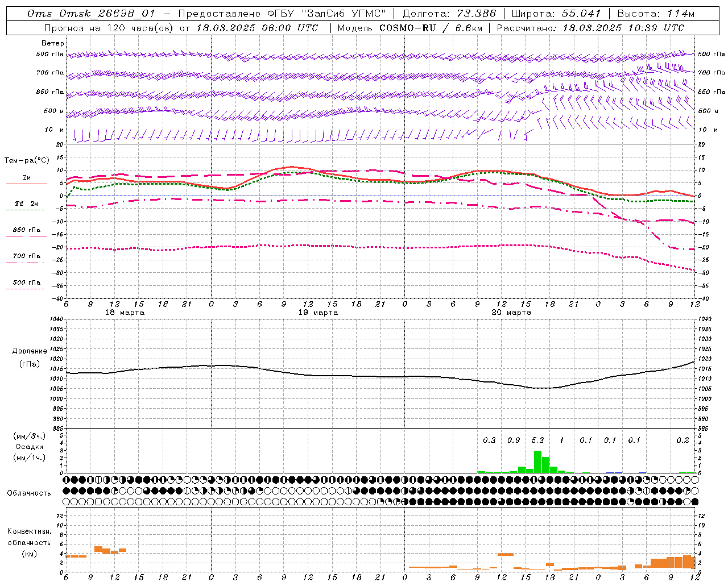The width and height of the screenshot is (728, 582).
Task: Click the (гПа) unit under Давление
Action: [30, 364]
